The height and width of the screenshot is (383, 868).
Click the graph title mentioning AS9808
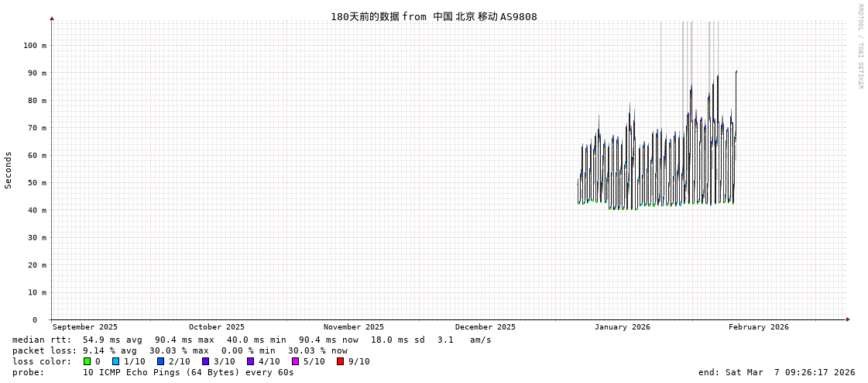(x=434, y=16)
